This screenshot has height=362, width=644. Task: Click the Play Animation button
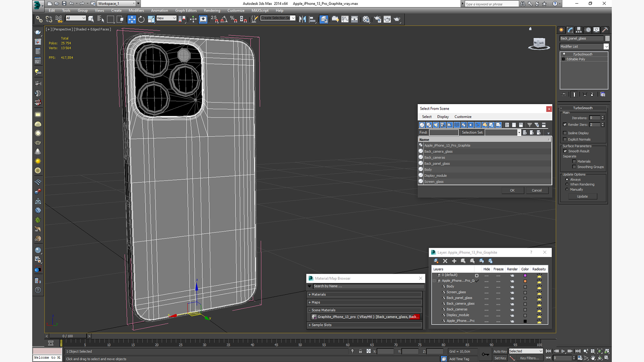tap(563, 351)
